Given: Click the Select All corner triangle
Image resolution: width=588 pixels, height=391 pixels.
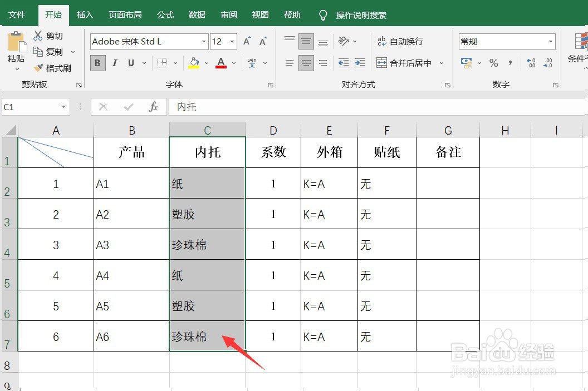Looking at the screenshot, I should click(11, 130).
